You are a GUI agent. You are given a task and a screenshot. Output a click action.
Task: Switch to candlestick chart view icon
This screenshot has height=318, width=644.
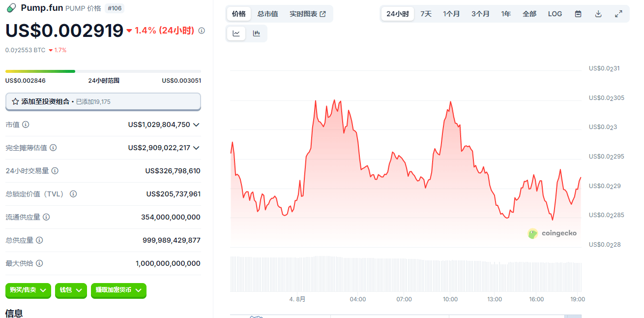[x=256, y=33]
